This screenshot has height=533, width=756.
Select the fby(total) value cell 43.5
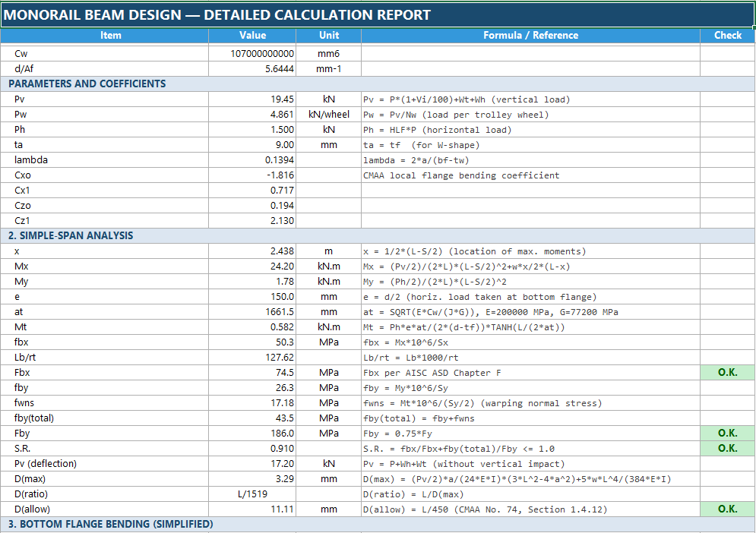pyautogui.click(x=252, y=418)
